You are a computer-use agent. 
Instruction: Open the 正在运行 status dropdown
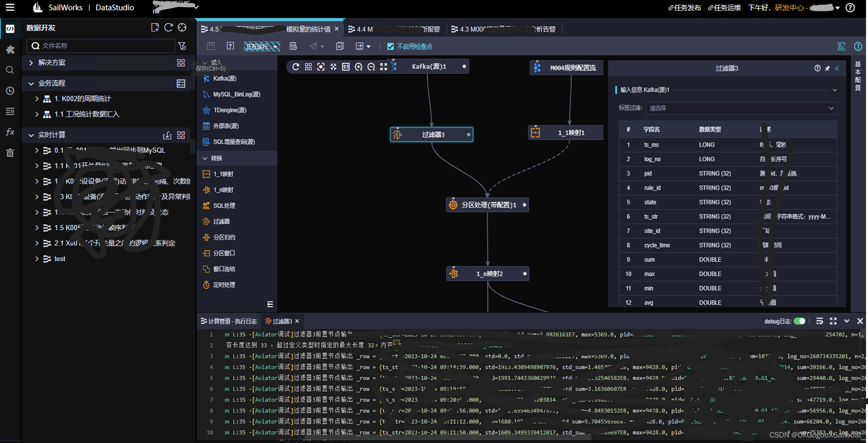pyautogui.click(x=261, y=46)
